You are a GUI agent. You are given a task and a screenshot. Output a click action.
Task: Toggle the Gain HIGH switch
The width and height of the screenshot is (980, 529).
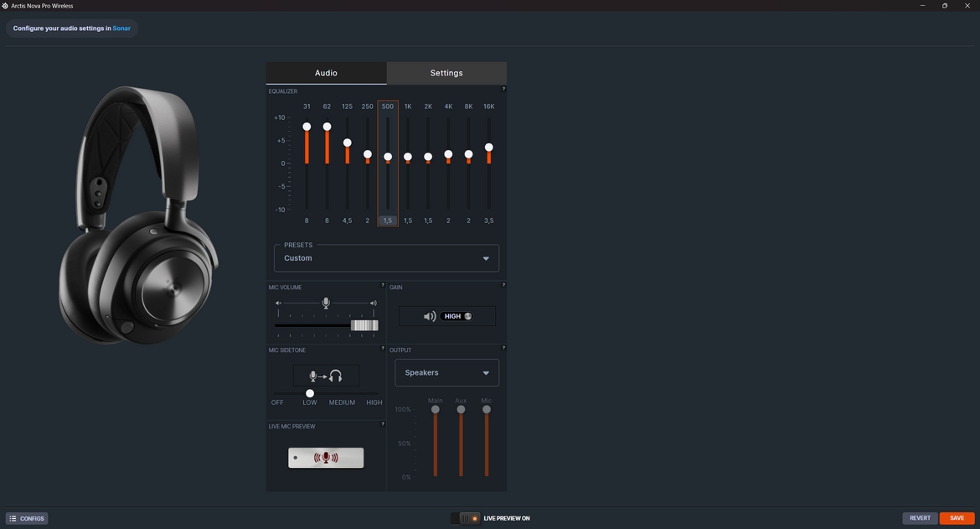coord(457,316)
